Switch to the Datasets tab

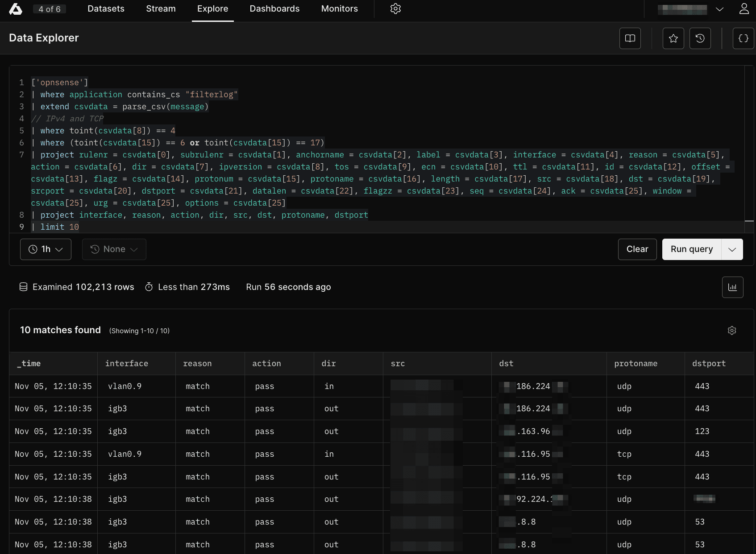(x=106, y=8)
